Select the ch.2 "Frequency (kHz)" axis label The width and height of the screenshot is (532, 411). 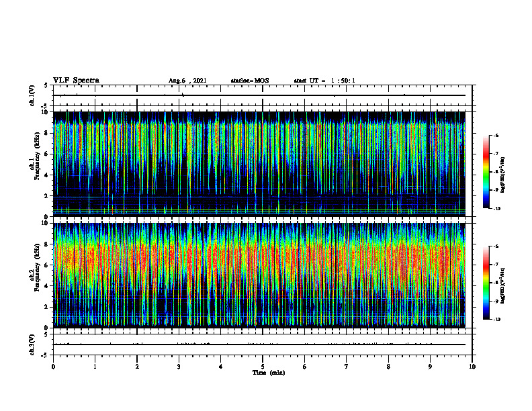click(38, 267)
